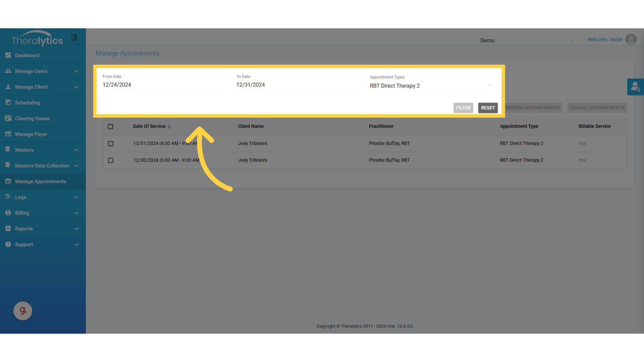Viewport: 644px width, 362px height.
Task: Click the FILTER button
Action: (x=463, y=108)
